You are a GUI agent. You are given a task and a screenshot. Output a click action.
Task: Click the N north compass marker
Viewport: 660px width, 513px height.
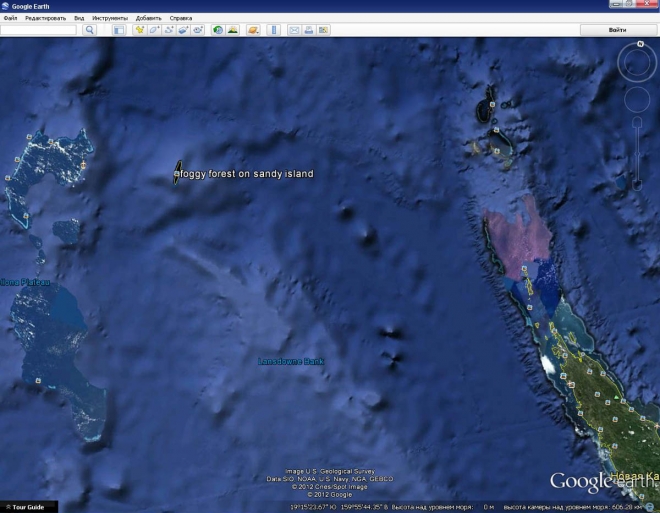point(640,44)
